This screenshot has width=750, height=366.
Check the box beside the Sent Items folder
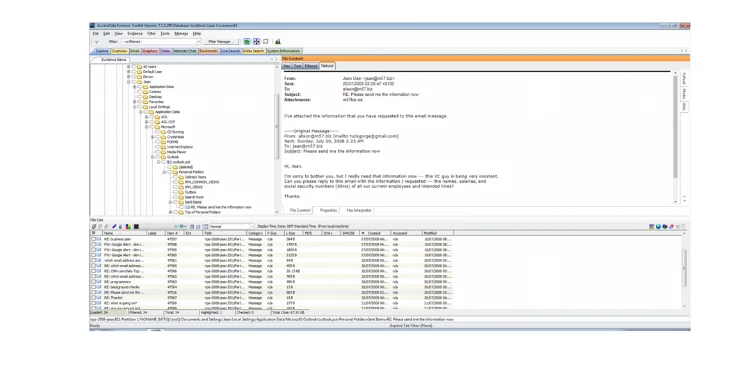[x=175, y=202]
